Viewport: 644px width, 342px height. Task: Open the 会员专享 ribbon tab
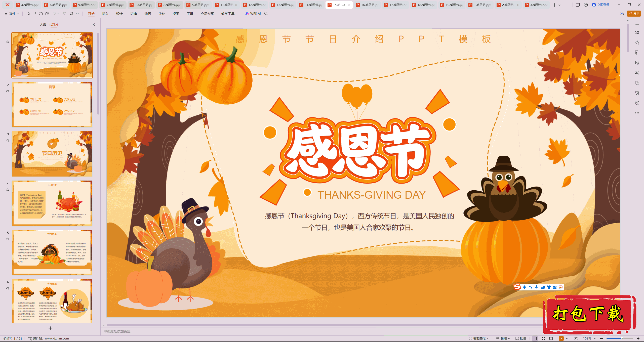(207, 14)
